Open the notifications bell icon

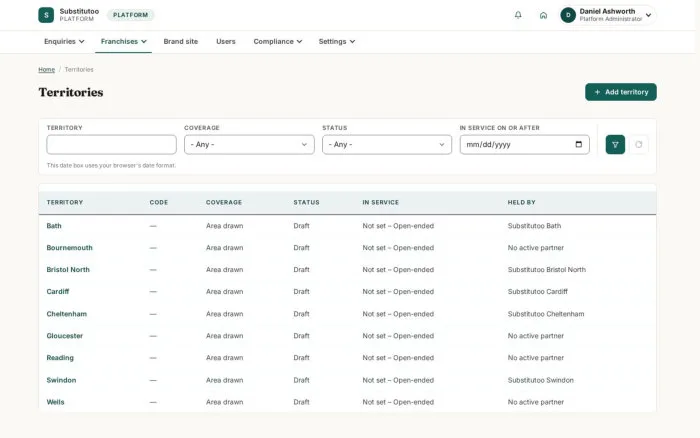(x=518, y=15)
